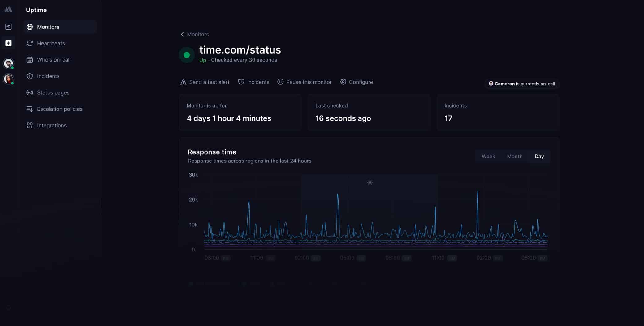The height and width of the screenshot is (326, 644).
Task: Open sidebar Incidents via its shield icon
Action: [x=30, y=76]
